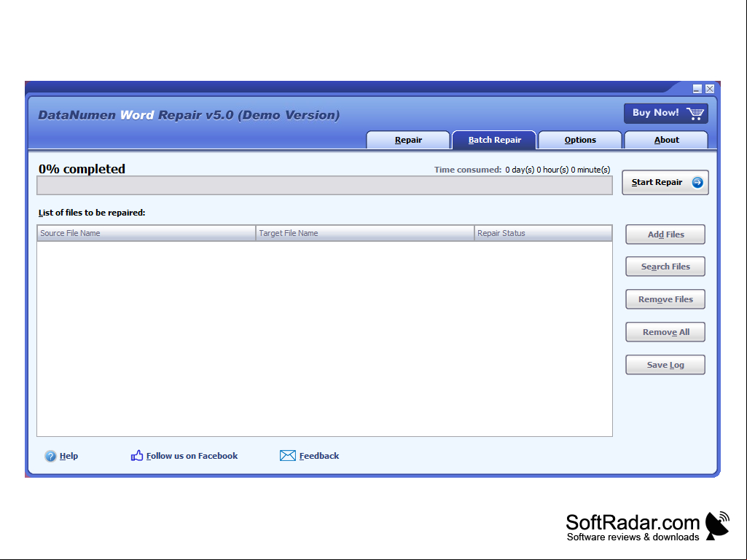Close the DataNumen Word Repair window

(709, 89)
